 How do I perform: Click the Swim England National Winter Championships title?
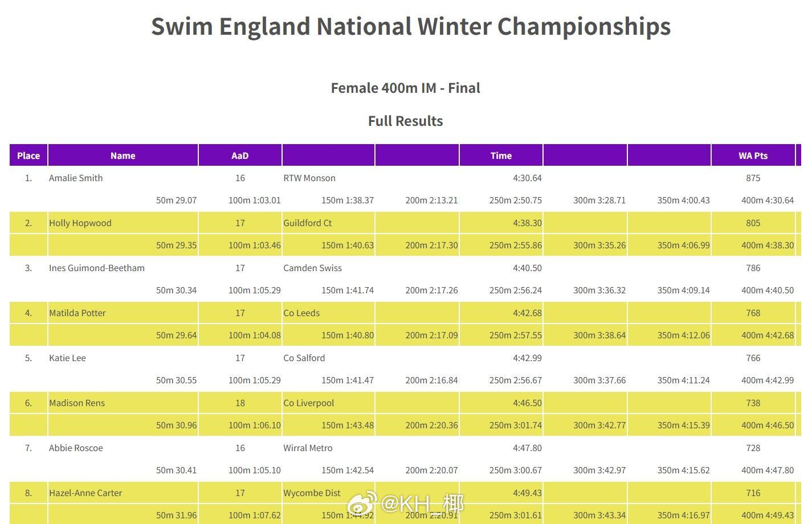[x=410, y=26]
